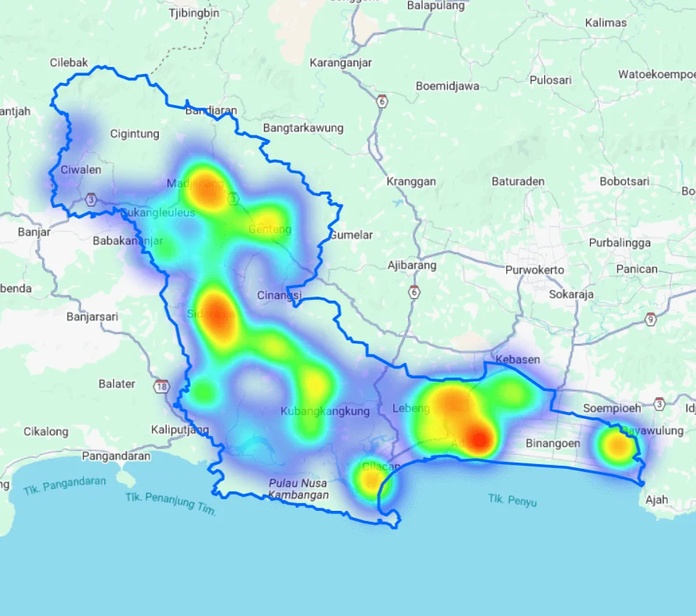Click the Pulau Nusa Kambangan island label
The width and height of the screenshot is (696, 616).
[x=300, y=488]
